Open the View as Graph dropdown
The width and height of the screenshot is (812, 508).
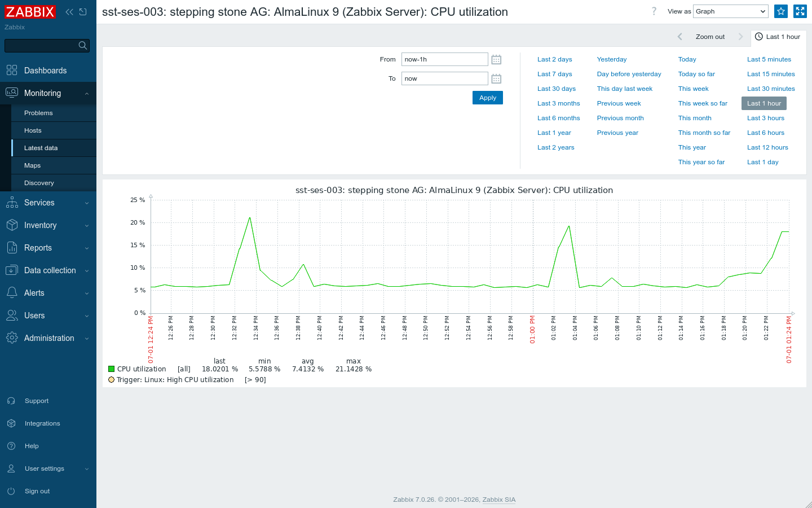pyautogui.click(x=731, y=11)
